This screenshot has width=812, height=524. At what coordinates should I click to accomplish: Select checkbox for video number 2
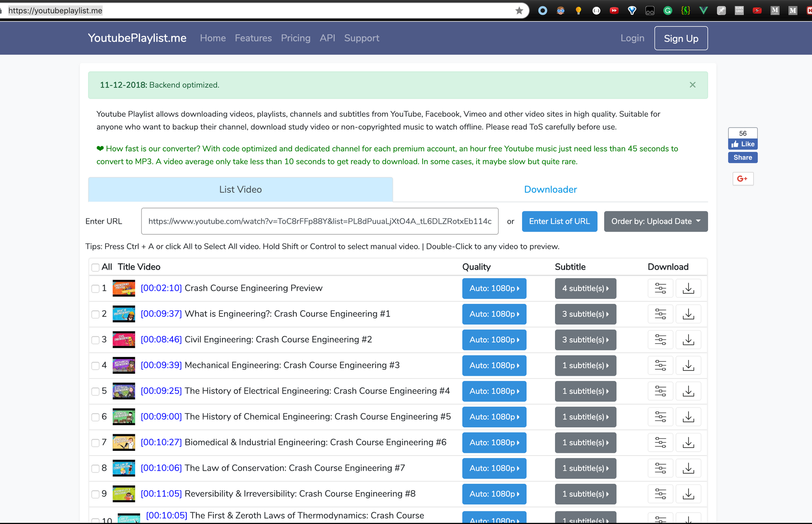(x=95, y=314)
